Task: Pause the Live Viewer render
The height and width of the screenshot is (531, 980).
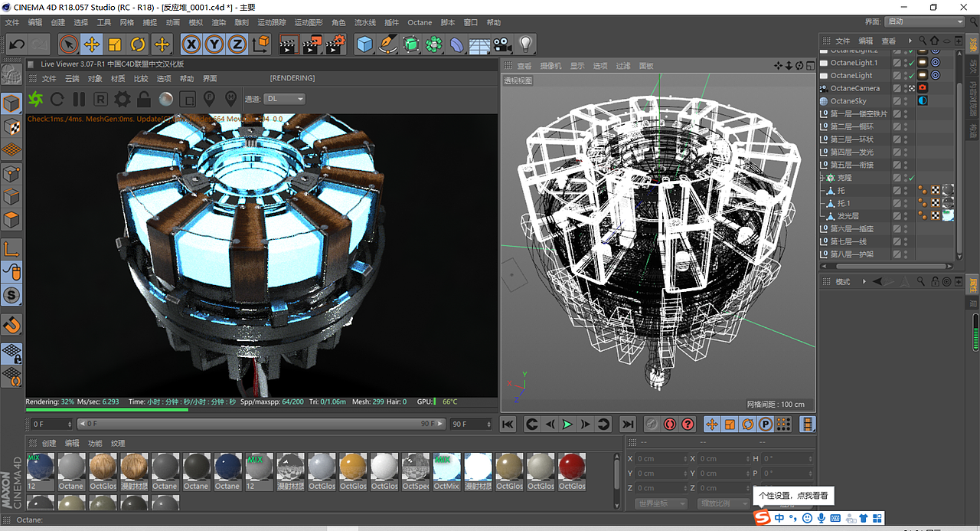Action: click(79, 99)
